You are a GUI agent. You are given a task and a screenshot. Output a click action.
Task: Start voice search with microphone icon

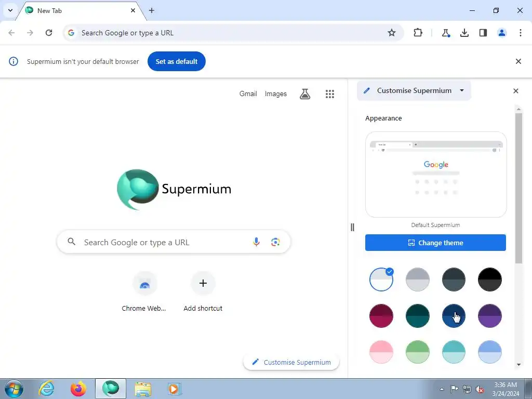[257, 242]
